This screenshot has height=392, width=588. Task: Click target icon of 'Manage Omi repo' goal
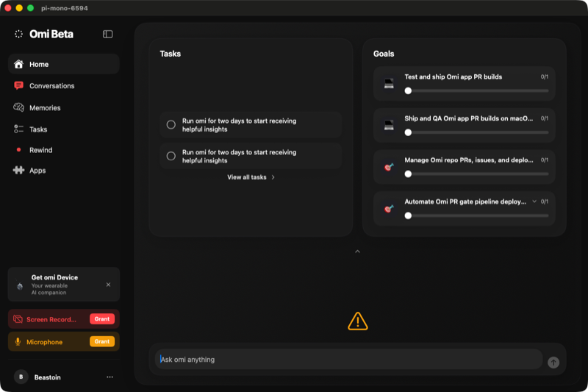click(x=389, y=166)
